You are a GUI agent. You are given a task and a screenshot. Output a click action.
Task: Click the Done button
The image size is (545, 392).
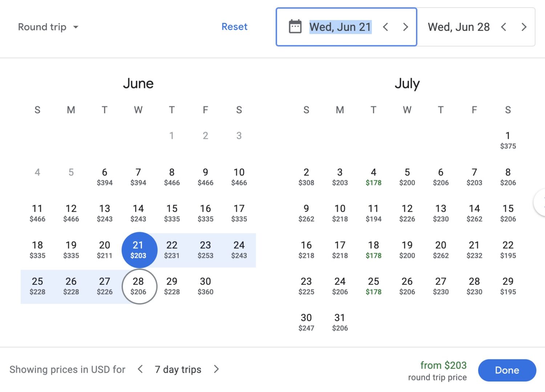coord(507,370)
